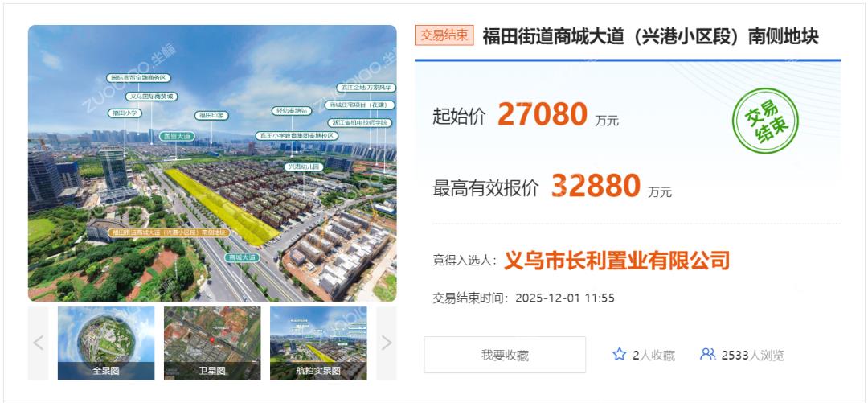Click the 我要收藏 button

tap(505, 355)
